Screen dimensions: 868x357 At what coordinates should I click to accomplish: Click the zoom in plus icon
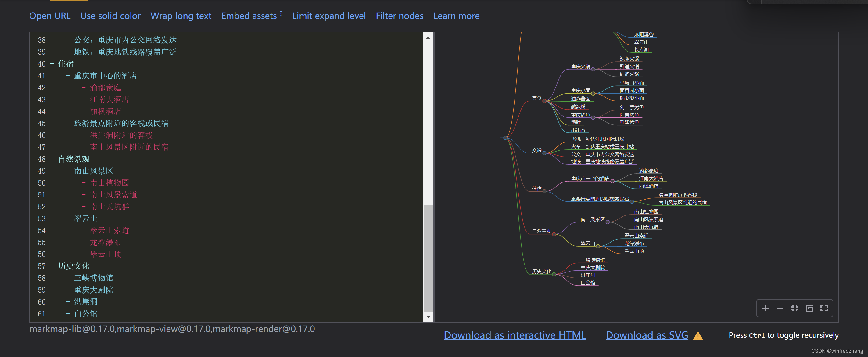pyautogui.click(x=765, y=308)
